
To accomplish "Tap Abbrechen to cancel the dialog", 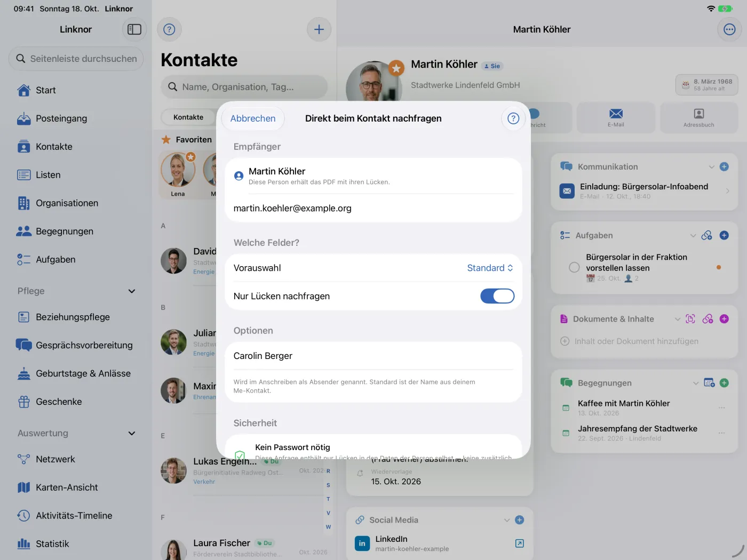I will (253, 118).
